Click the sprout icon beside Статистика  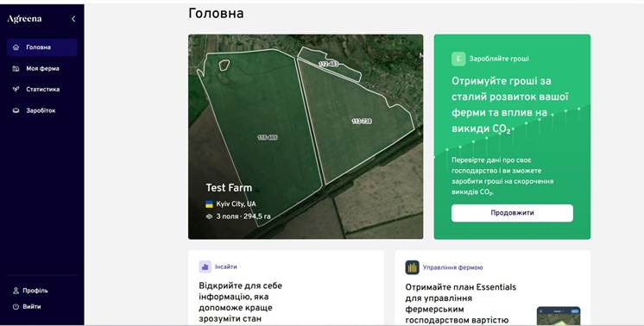point(16,90)
